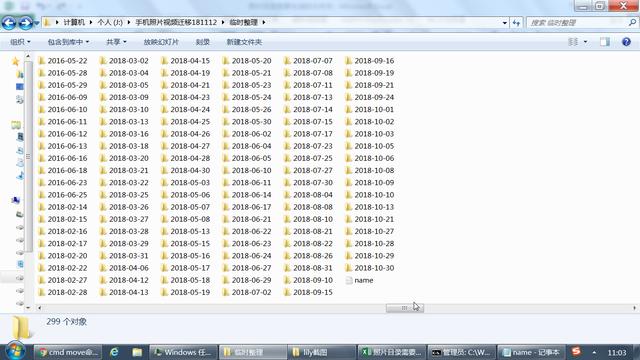Select folder 2018-02-14
Screen dimensions: 640x360
tap(63, 207)
